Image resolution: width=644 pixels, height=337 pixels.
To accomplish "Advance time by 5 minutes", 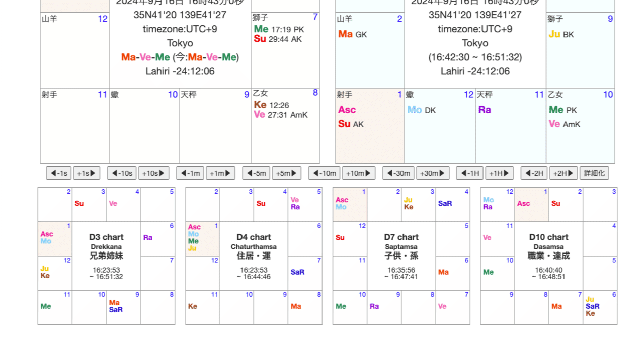I will [x=286, y=173].
